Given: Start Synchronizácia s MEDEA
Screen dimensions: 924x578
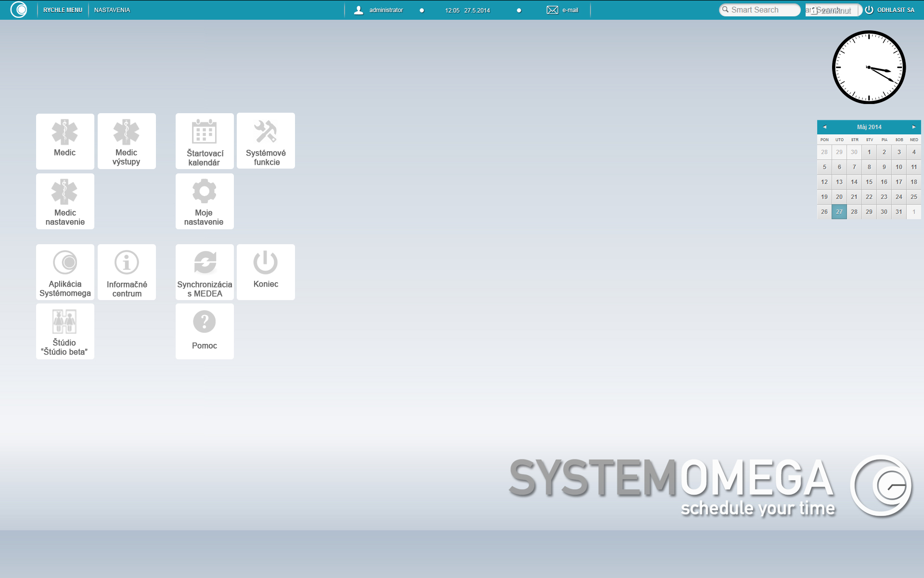Looking at the screenshot, I should [205, 272].
